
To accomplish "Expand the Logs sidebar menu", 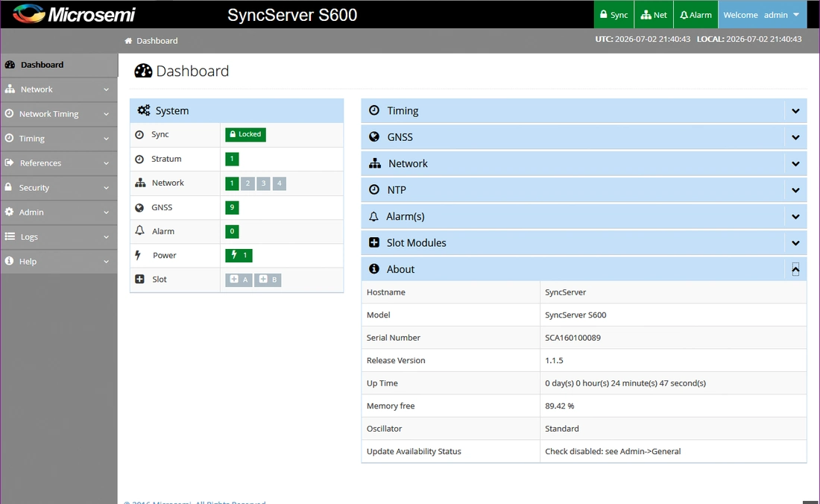I will (59, 237).
